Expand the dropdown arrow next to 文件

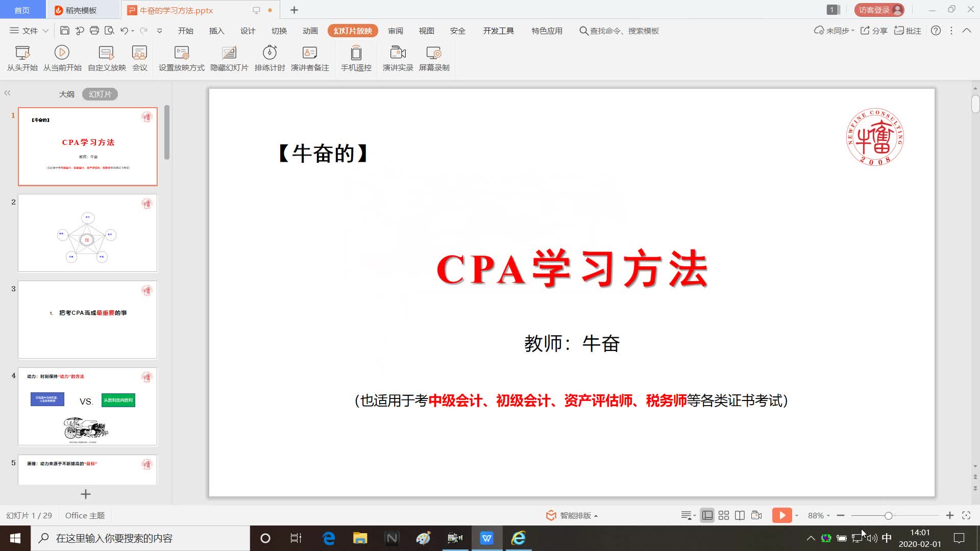(x=45, y=31)
